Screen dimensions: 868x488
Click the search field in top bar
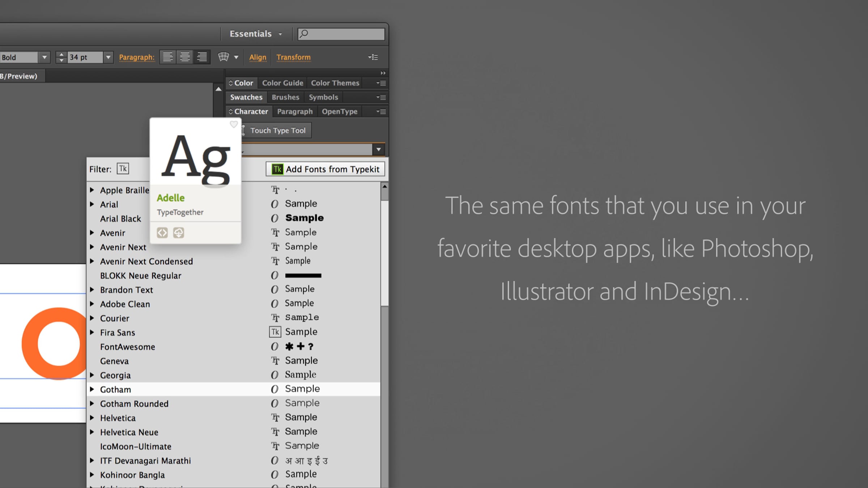tap(341, 34)
